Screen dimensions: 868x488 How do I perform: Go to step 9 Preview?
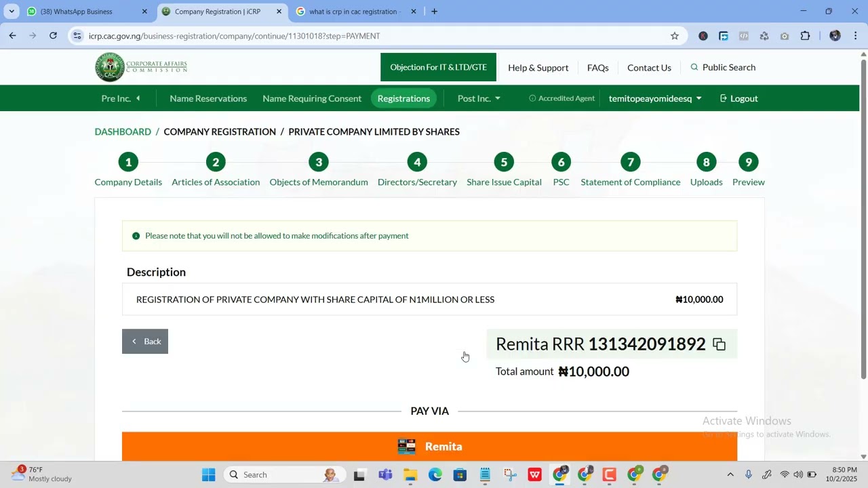[x=749, y=170]
